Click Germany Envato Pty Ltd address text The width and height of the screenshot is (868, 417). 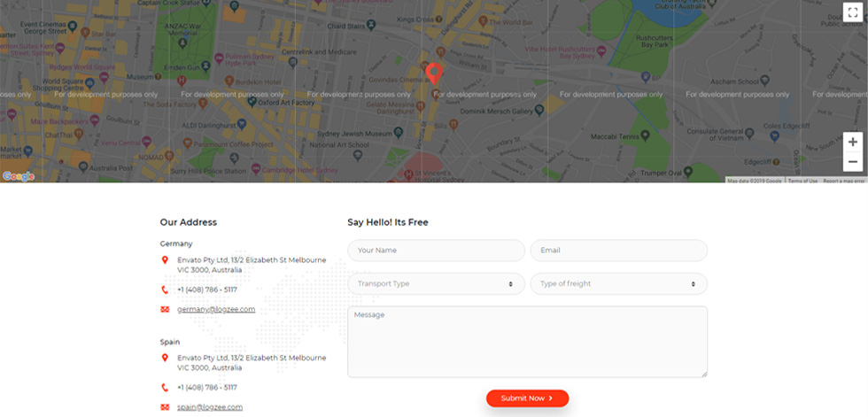252,265
